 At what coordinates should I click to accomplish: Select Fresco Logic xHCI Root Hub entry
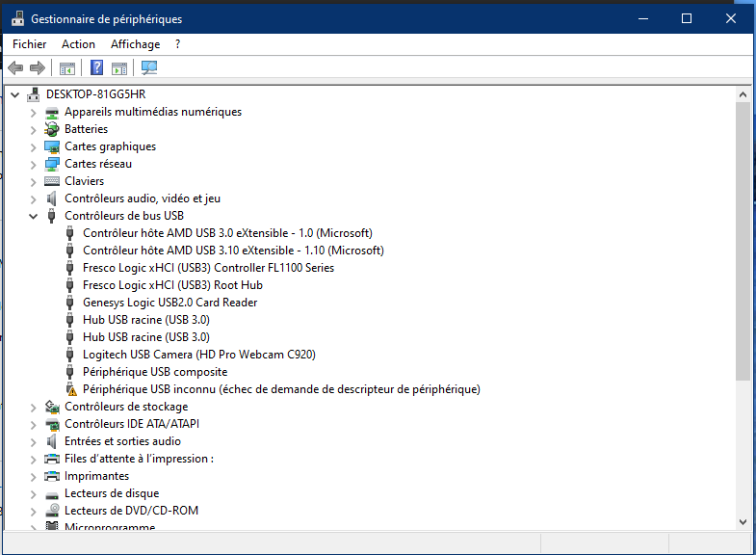(x=172, y=285)
